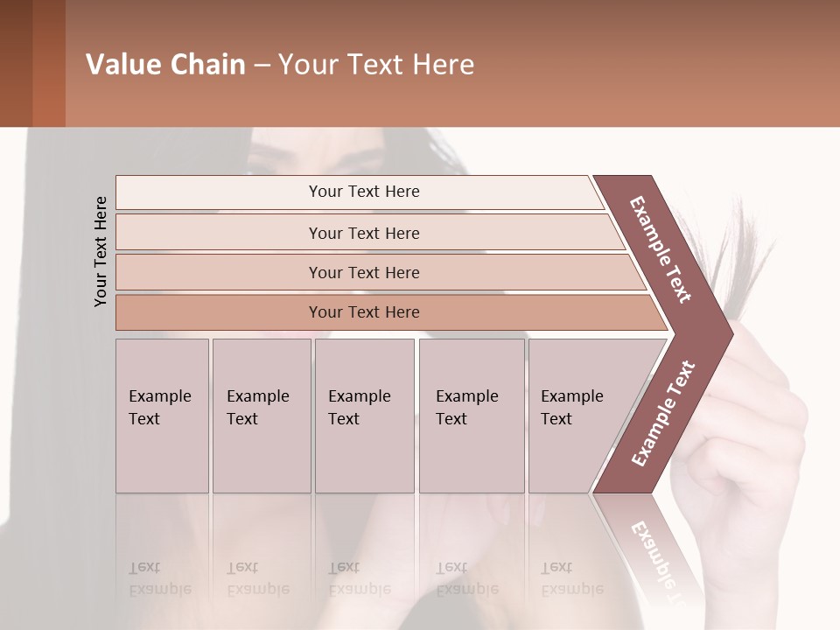
Task: Select the slide title 'Value Chain – Your Text Here'
Action: click(280, 64)
